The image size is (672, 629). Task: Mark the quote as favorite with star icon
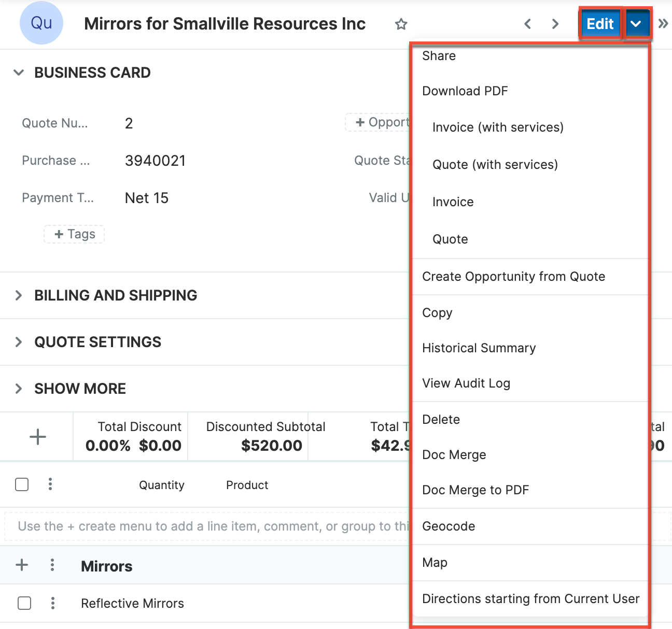click(401, 24)
